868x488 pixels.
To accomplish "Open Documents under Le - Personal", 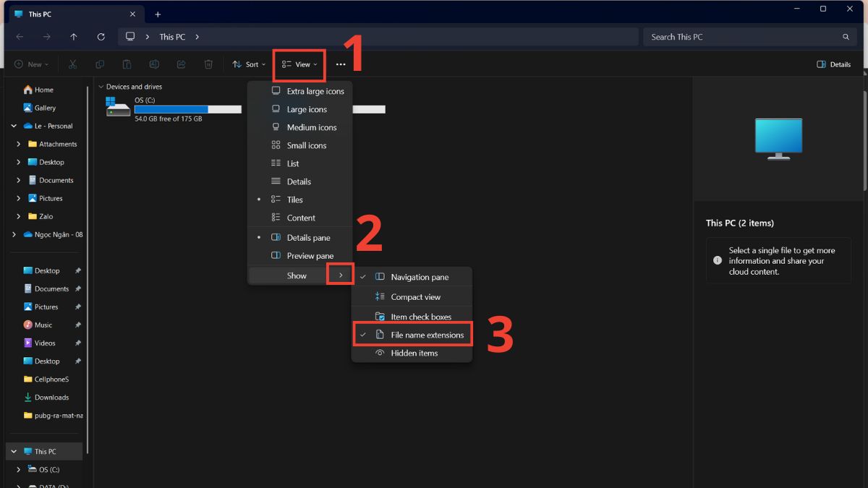I will point(51,180).
